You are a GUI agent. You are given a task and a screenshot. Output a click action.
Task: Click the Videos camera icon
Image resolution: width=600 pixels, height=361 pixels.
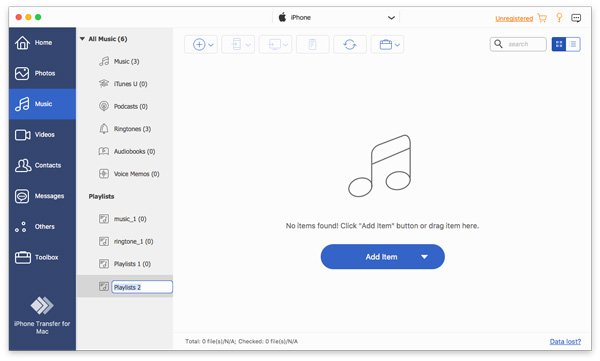tap(23, 135)
